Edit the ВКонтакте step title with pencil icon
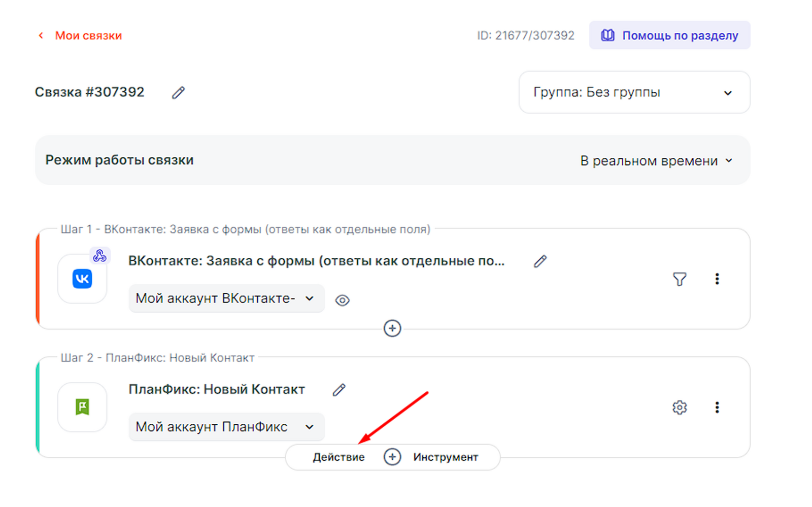 tap(540, 261)
